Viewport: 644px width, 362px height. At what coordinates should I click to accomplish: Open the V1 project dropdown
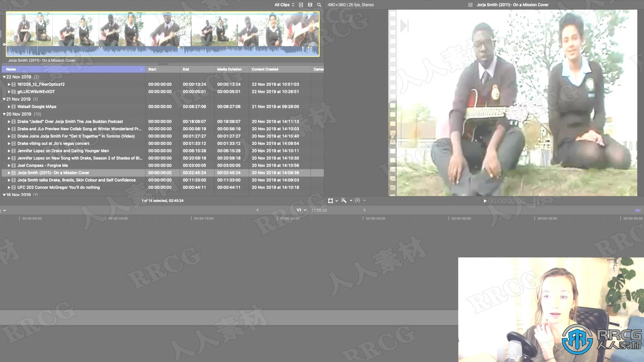301,210
